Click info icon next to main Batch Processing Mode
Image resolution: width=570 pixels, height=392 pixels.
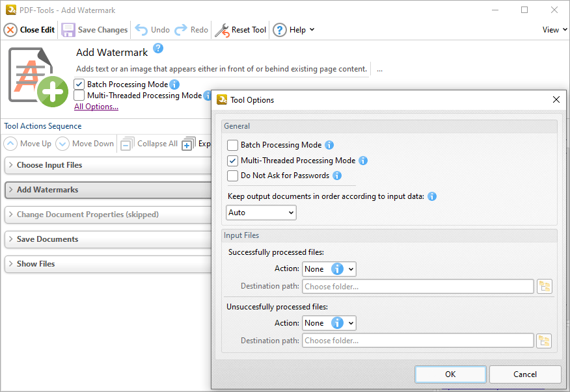pyautogui.click(x=174, y=85)
